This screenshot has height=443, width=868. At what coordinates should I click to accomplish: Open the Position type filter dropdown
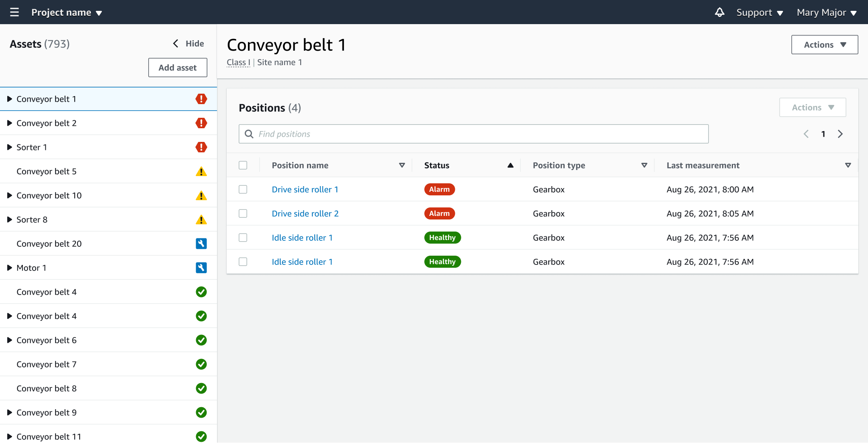coord(644,165)
